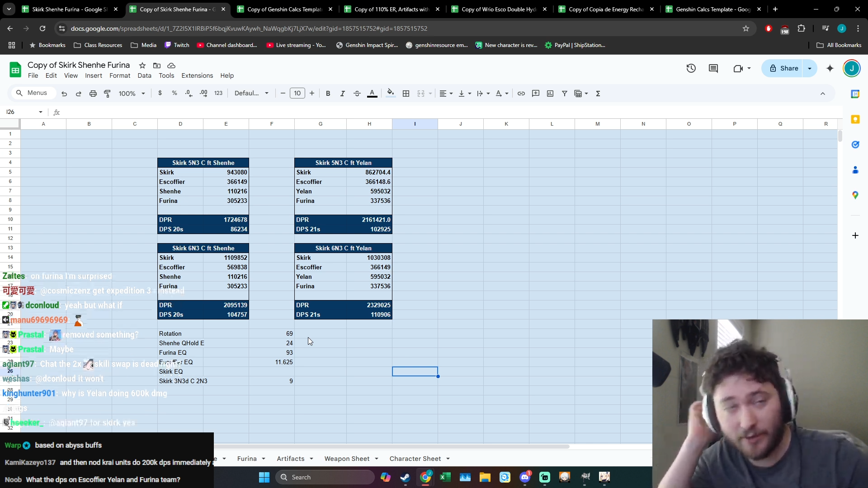Redo the last action in toolbar

[x=79, y=94]
